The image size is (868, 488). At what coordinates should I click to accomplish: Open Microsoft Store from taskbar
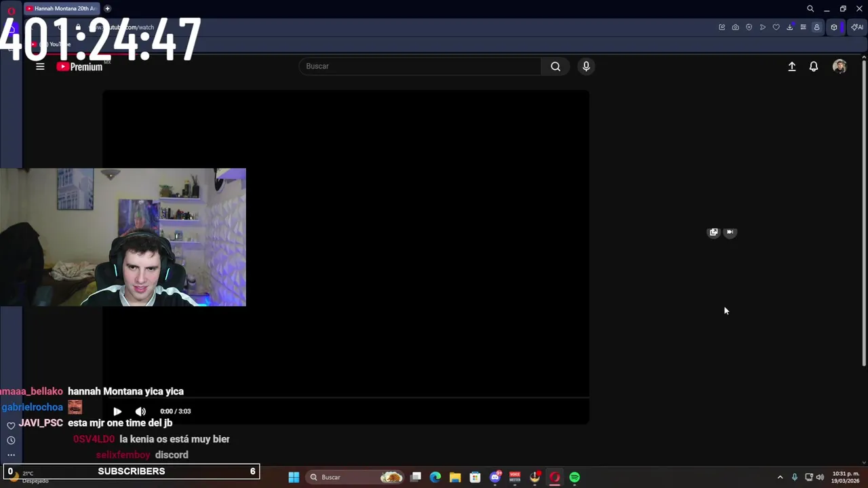click(x=475, y=477)
